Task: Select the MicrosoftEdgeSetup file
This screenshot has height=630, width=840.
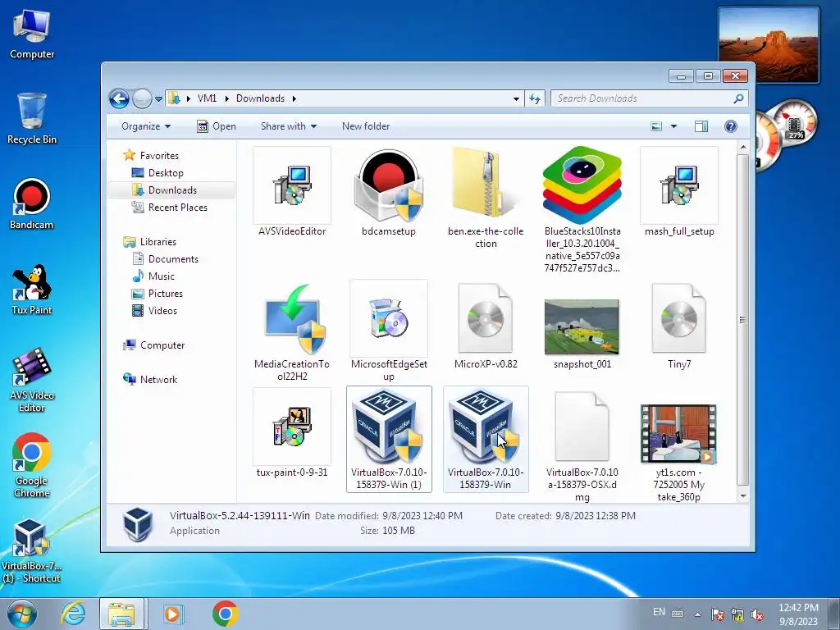Action: point(389,331)
